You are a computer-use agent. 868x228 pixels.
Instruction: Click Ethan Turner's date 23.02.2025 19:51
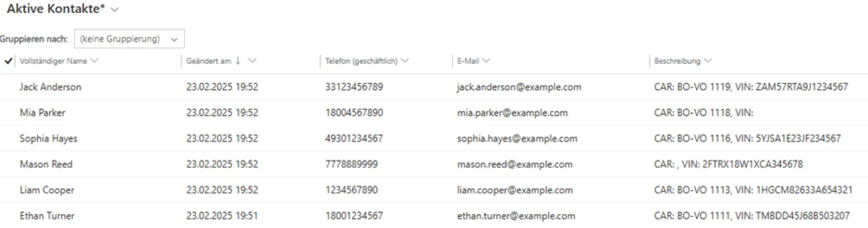pyautogui.click(x=222, y=216)
